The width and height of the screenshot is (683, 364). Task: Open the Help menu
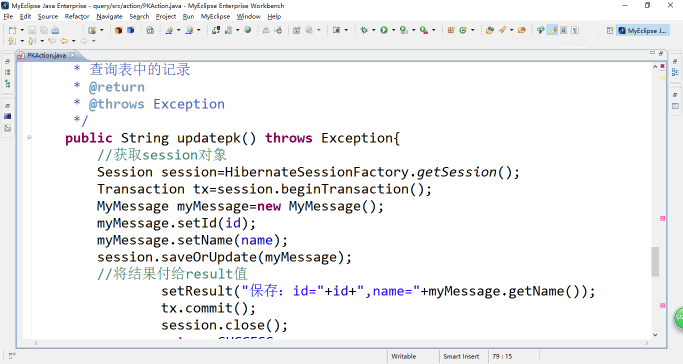point(274,17)
